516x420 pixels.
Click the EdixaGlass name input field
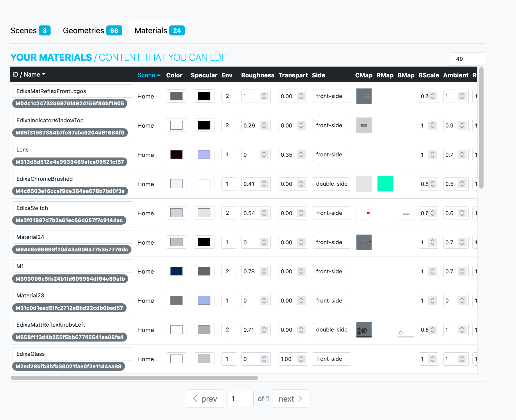tap(72, 354)
